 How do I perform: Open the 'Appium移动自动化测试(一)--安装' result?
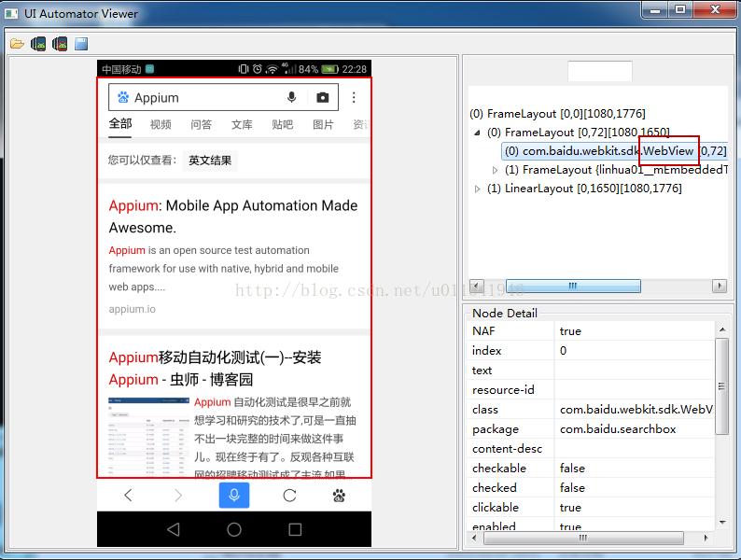pyautogui.click(x=215, y=368)
